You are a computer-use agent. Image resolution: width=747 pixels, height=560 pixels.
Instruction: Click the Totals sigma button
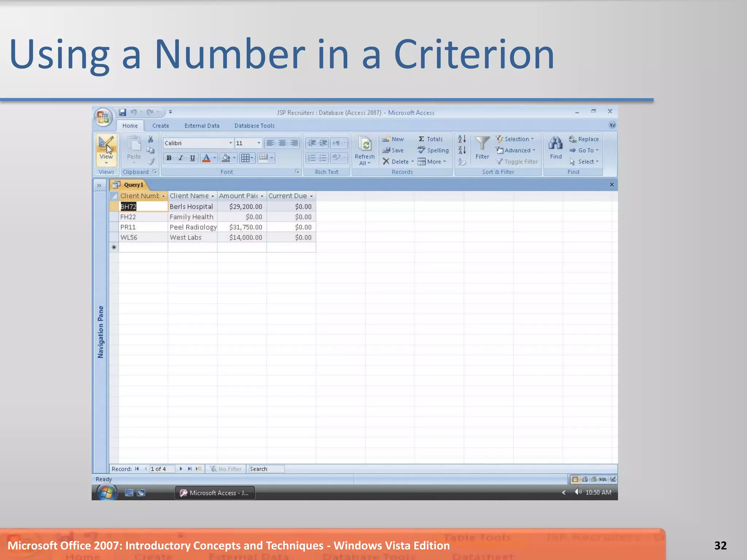pos(430,139)
